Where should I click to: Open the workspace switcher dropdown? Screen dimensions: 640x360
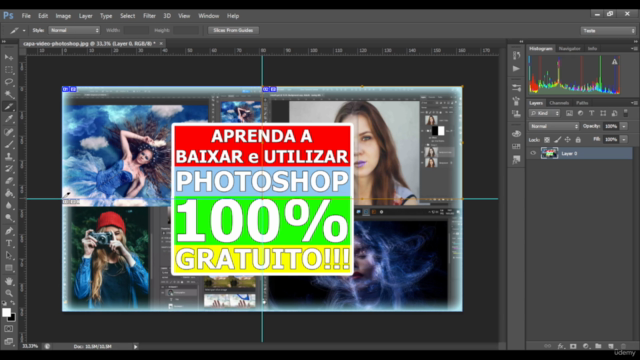(608, 31)
